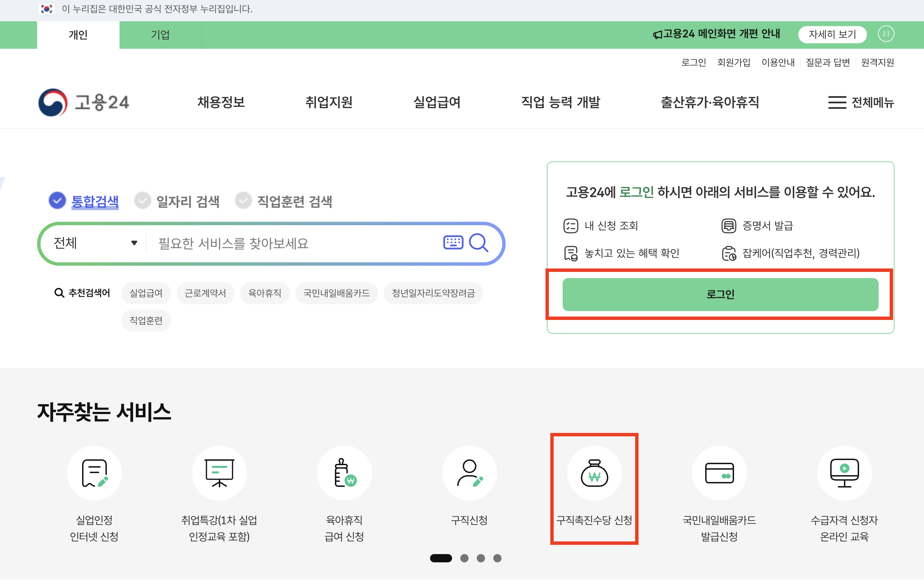This screenshot has width=924, height=585.
Task: Click the magnifier search icon
Action: [478, 243]
